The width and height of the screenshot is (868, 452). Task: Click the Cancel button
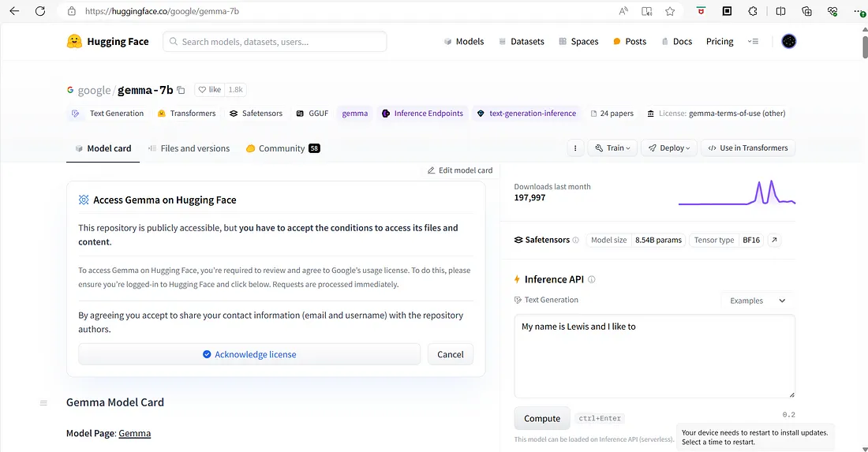click(x=450, y=355)
